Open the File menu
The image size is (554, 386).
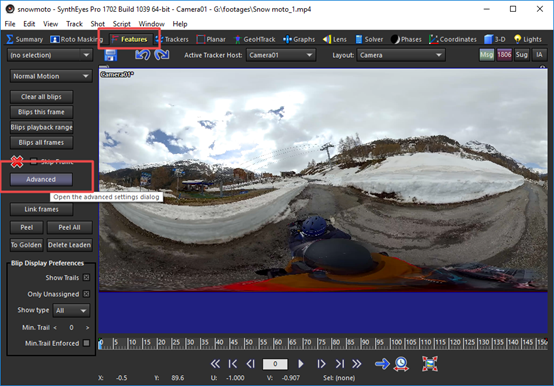click(x=10, y=24)
